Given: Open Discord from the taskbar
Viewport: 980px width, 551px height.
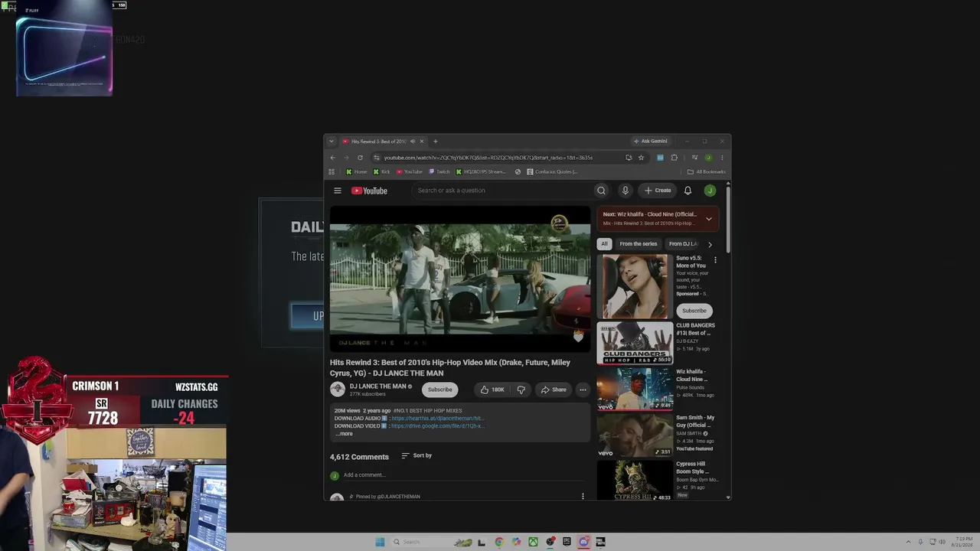Looking at the screenshot, I should [x=583, y=542].
